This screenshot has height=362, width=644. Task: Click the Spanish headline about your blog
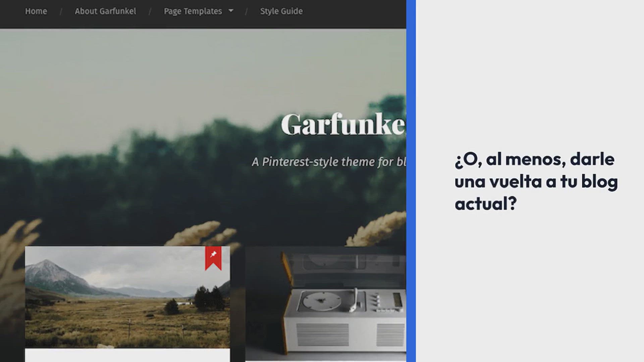(x=536, y=181)
